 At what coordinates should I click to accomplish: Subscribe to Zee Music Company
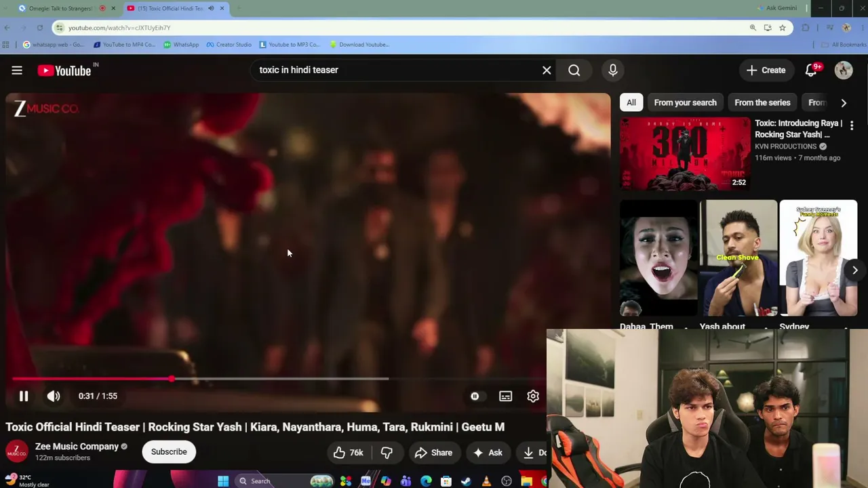pos(169,452)
